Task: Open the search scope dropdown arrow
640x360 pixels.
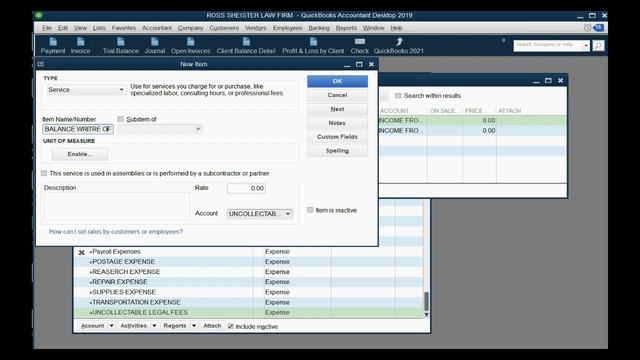Action: click(586, 45)
